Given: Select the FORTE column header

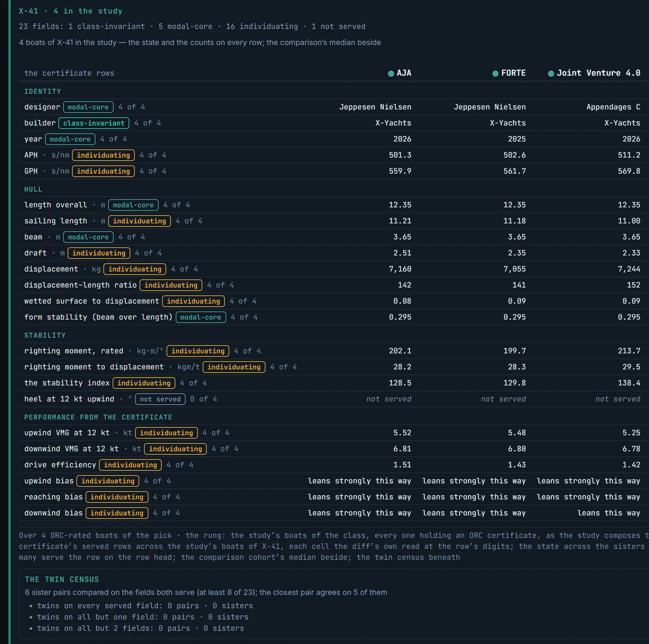Looking at the screenshot, I should pos(509,73).
